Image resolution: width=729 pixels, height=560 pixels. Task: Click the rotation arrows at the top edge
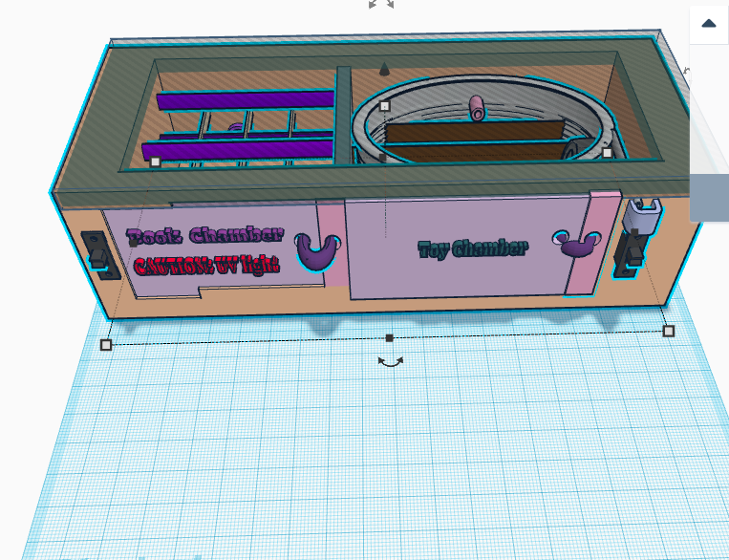click(x=381, y=4)
